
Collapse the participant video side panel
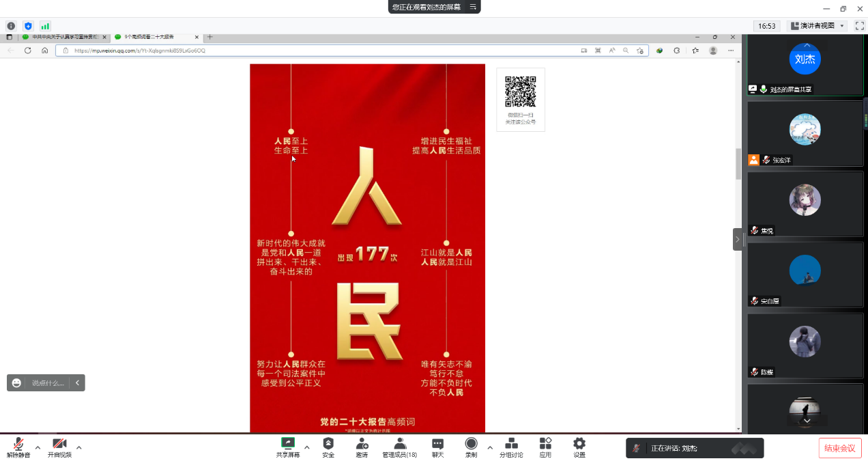point(738,240)
